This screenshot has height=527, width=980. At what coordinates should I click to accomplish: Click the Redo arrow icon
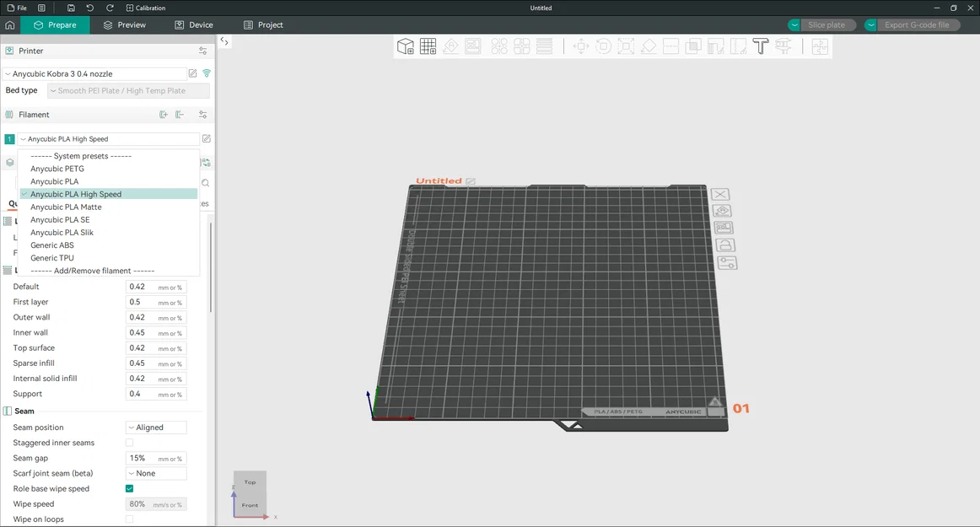[x=110, y=8]
